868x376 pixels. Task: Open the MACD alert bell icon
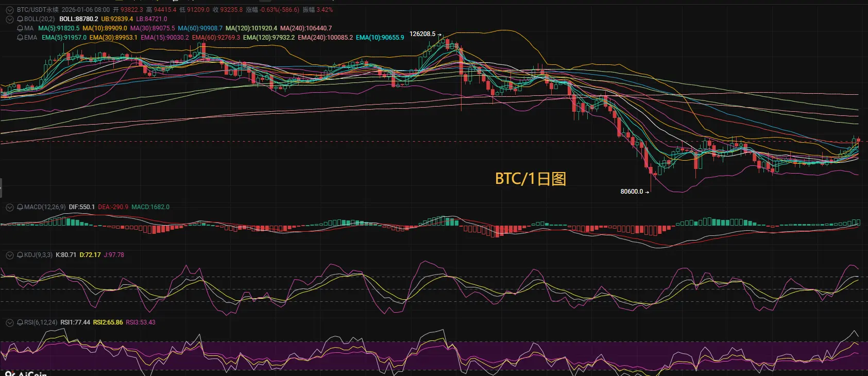(20, 207)
